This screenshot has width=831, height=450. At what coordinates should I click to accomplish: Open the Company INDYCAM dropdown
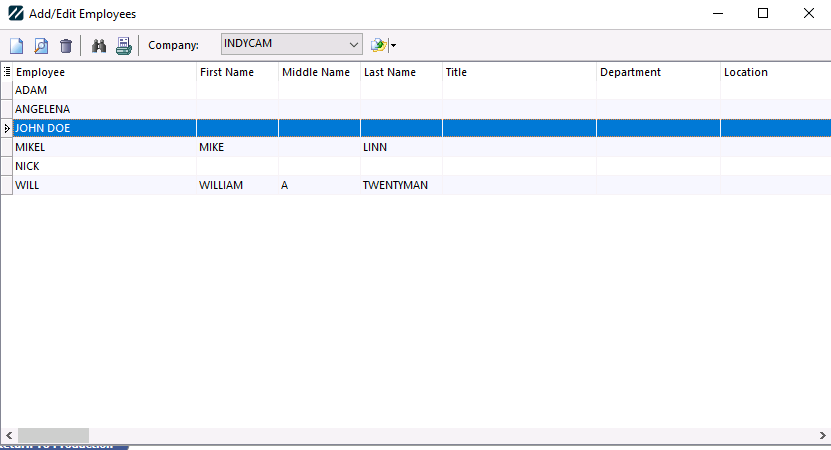[x=291, y=44]
